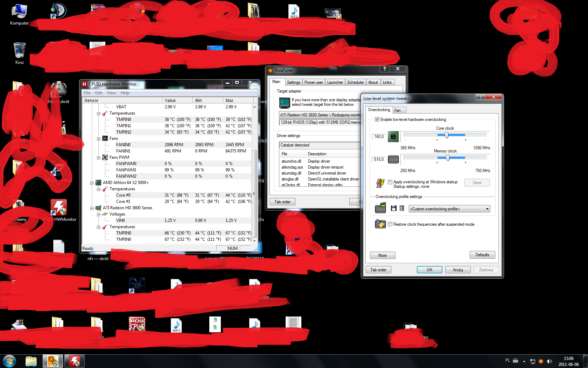This screenshot has width=588, height=368.
Task: Click the Target adapter monitor icon in RivaTuner
Action: pyautogui.click(x=285, y=102)
